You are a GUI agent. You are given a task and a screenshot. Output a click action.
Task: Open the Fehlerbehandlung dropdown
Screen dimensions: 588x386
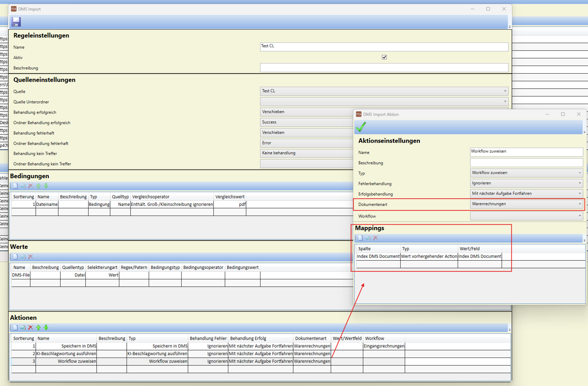527,183
